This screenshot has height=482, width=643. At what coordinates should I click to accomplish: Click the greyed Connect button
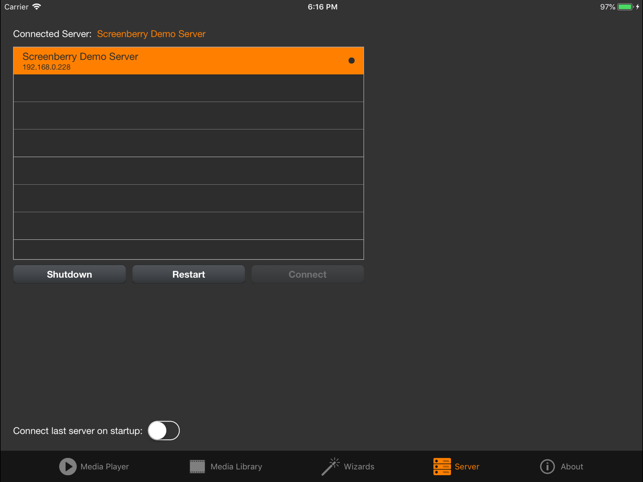point(308,274)
